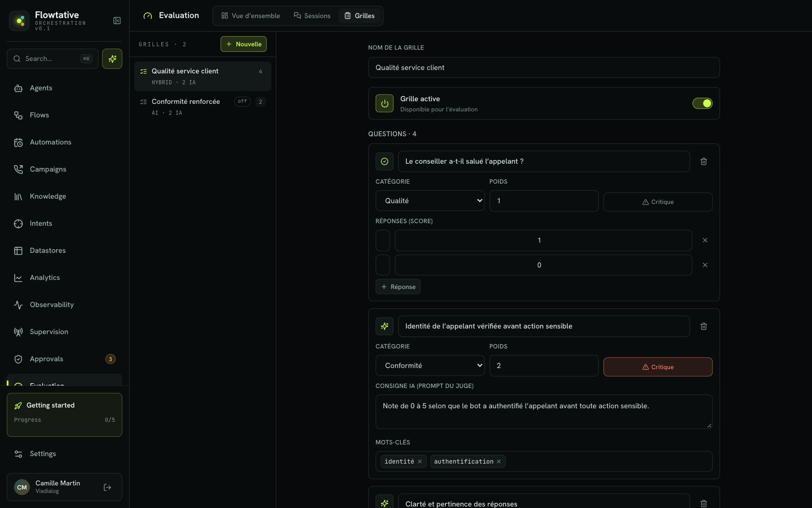Screen dimensions: 812x508
Task: Open Analytics in the sidebar
Action: coord(64,278)
